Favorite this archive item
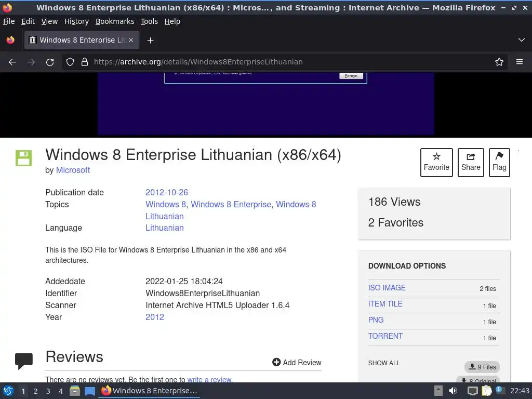 pos(436,163)
